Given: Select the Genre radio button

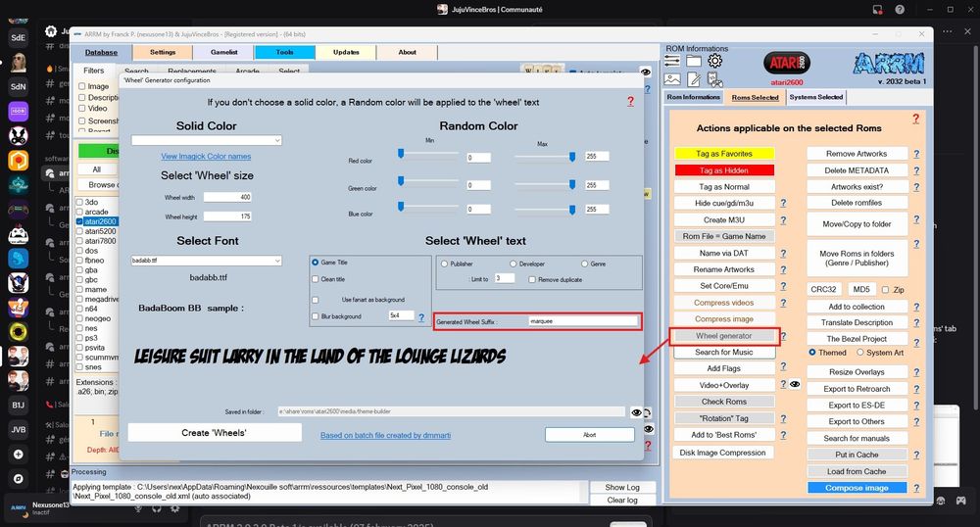Looking at the screenshot, I should coord(584,263).
